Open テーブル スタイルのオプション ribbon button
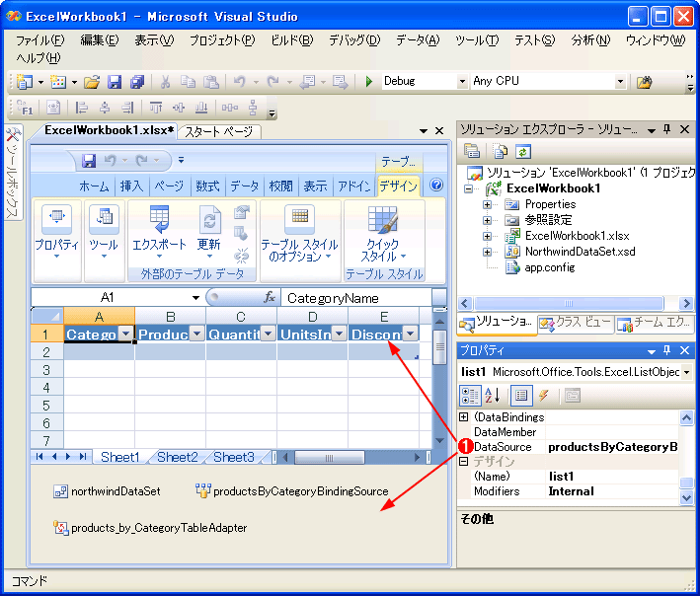 coord(299,233)
